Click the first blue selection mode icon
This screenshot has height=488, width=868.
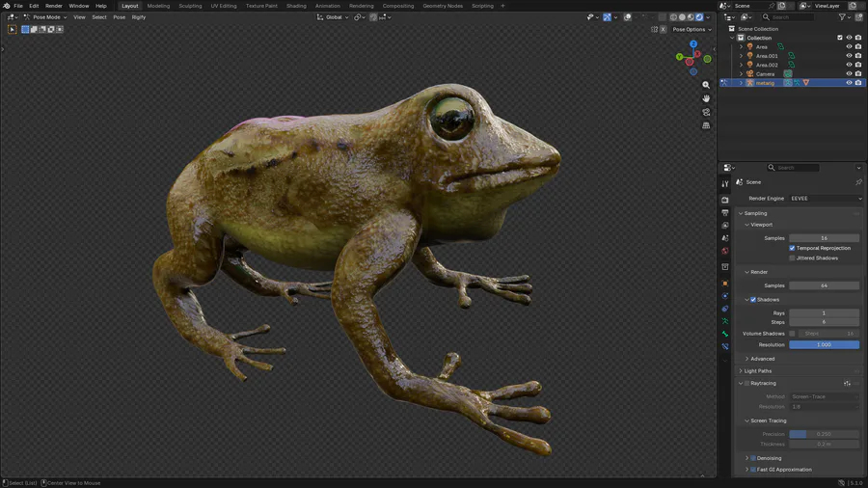pos(25,29)
